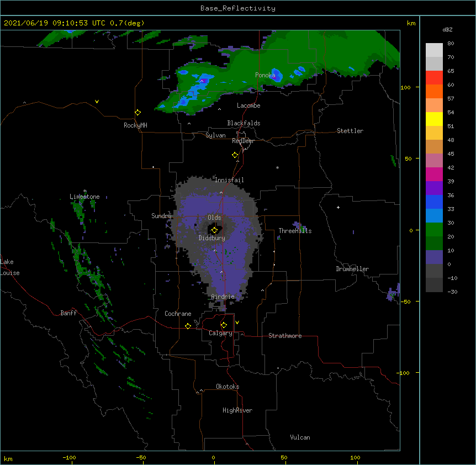The image size is (476, 465).
Task: Click the Didsbury town label
Action: pyautogui.click(x=212, y=238)
